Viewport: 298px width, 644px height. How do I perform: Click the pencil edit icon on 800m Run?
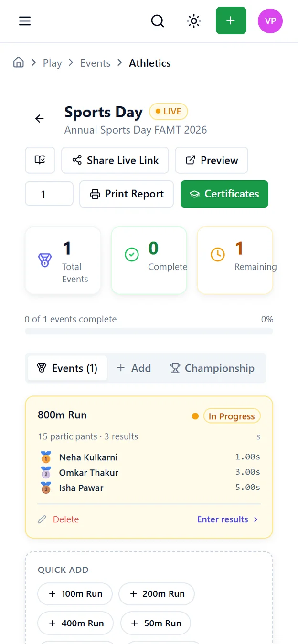42,519
